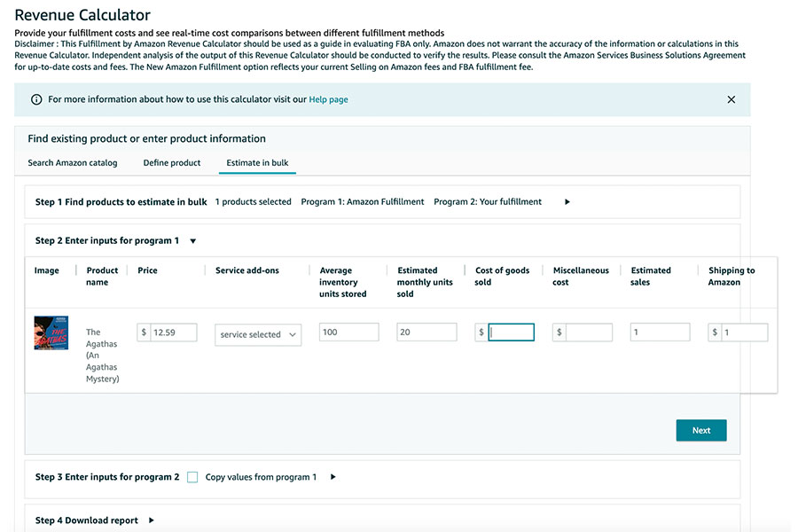This screenshot has width=798, height=532.
Task: Click Find existing product section heading
Action: click(146, 138)
